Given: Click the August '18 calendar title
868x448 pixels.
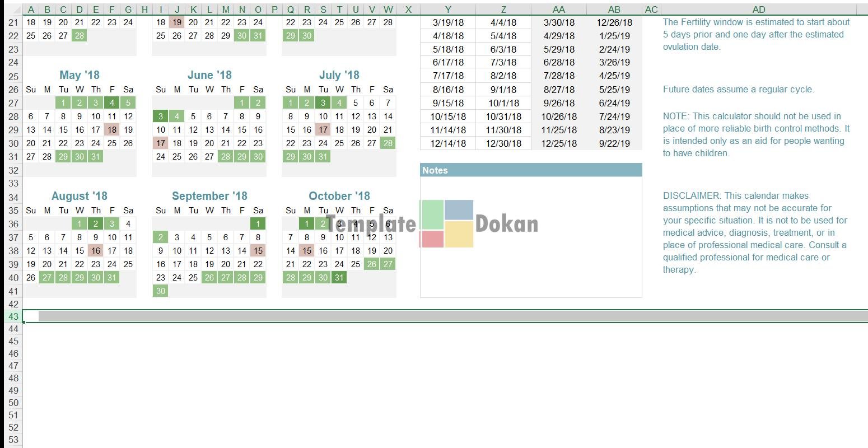Looking at the screenshot, I should point(80,196).
